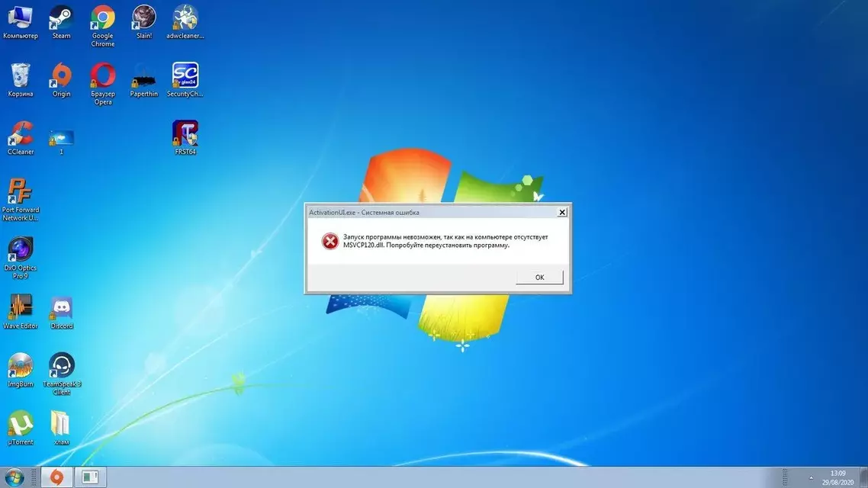Open Google Chrome desktop shortcut
Image resolution: width=868 pixels, height=488 pixels.
[102, 26]
